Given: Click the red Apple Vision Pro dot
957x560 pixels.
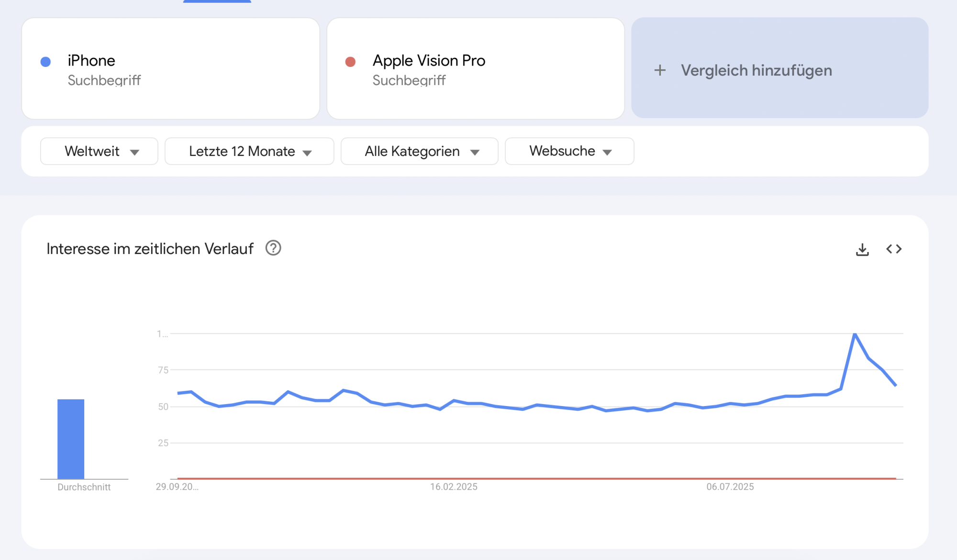Looking at the screenshot, I should pos(350,62).
